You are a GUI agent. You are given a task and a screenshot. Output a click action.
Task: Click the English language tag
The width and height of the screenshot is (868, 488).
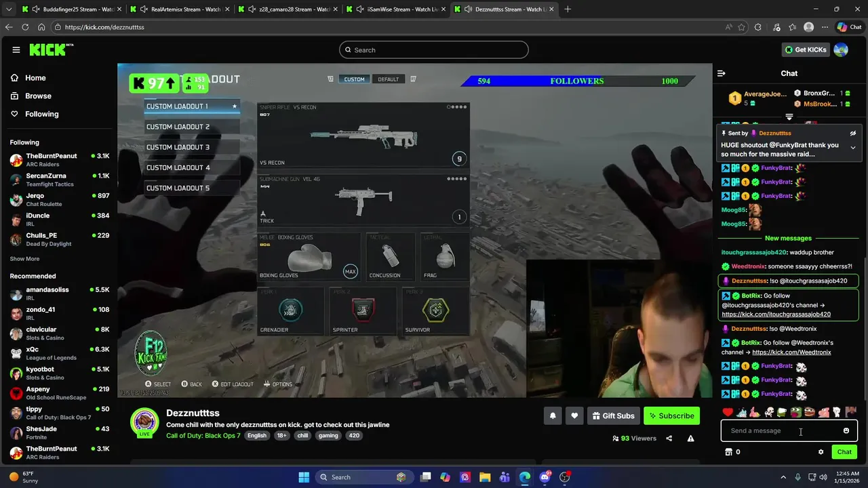257,436
